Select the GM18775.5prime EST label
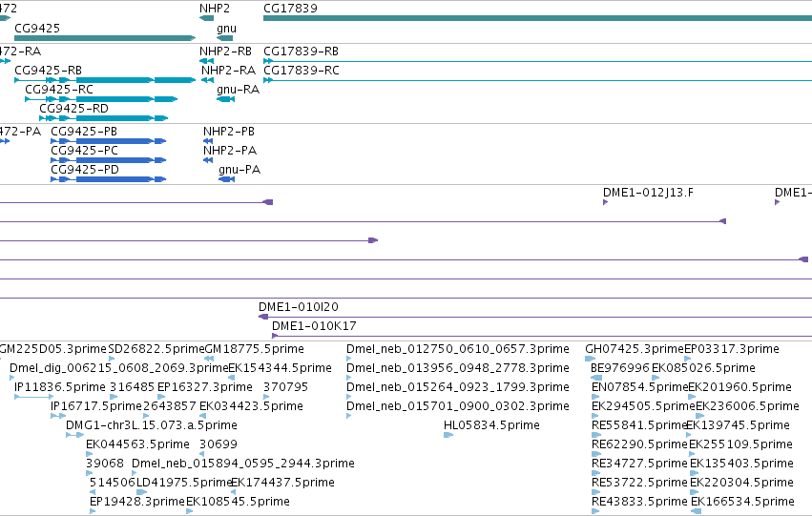This screenshot has width=812, height=516. tap(254, 349)
